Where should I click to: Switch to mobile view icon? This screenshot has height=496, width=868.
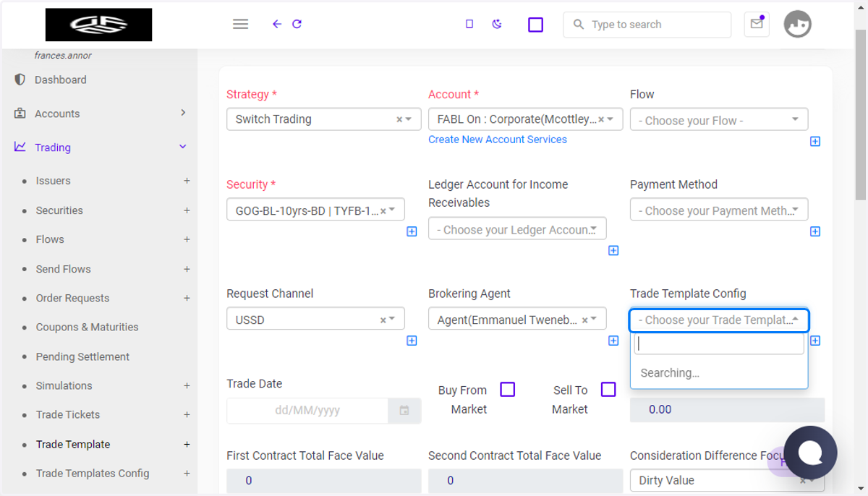click(469, 24)
